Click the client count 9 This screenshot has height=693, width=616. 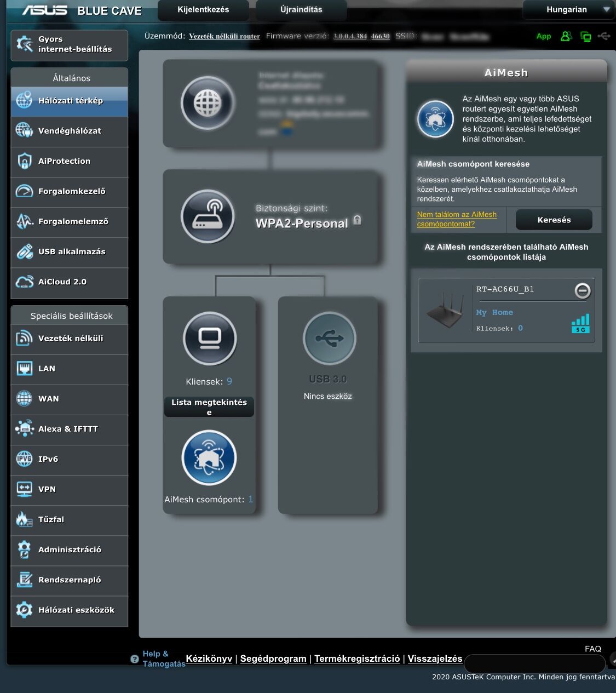229,381
